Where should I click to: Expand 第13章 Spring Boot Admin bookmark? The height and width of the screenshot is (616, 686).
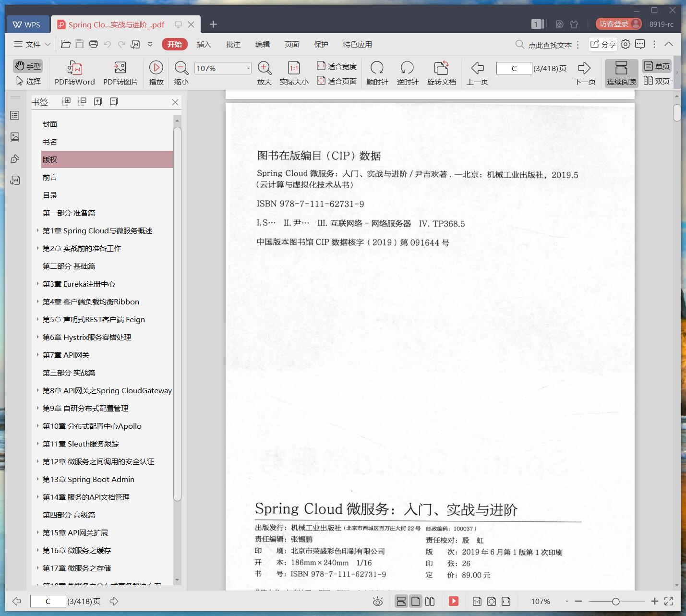[x=38, y=479]
